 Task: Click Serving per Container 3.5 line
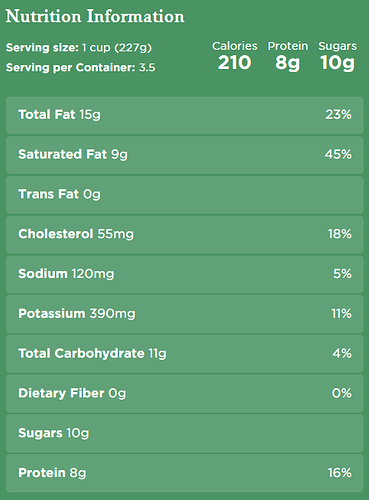(80, 67)
